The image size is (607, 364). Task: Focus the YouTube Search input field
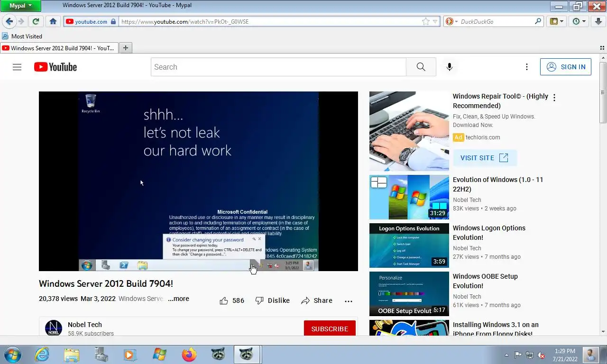(278, 67)
